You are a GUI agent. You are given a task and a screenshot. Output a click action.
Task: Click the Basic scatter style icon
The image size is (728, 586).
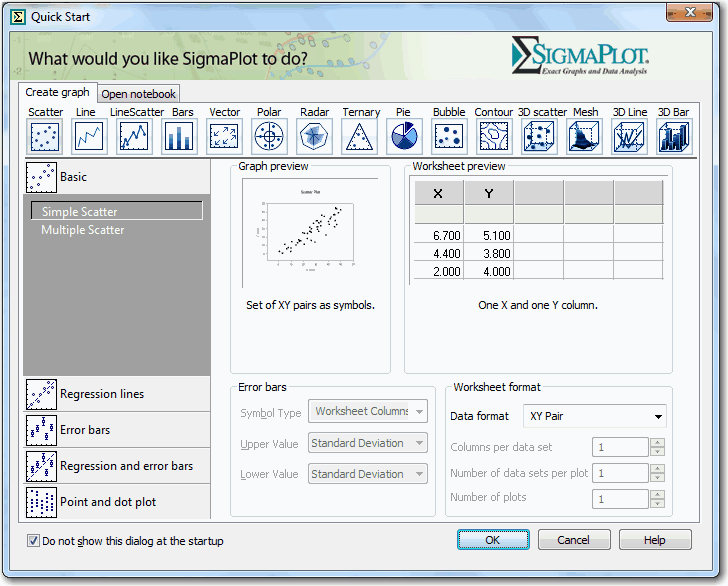(x=41, y=177)
